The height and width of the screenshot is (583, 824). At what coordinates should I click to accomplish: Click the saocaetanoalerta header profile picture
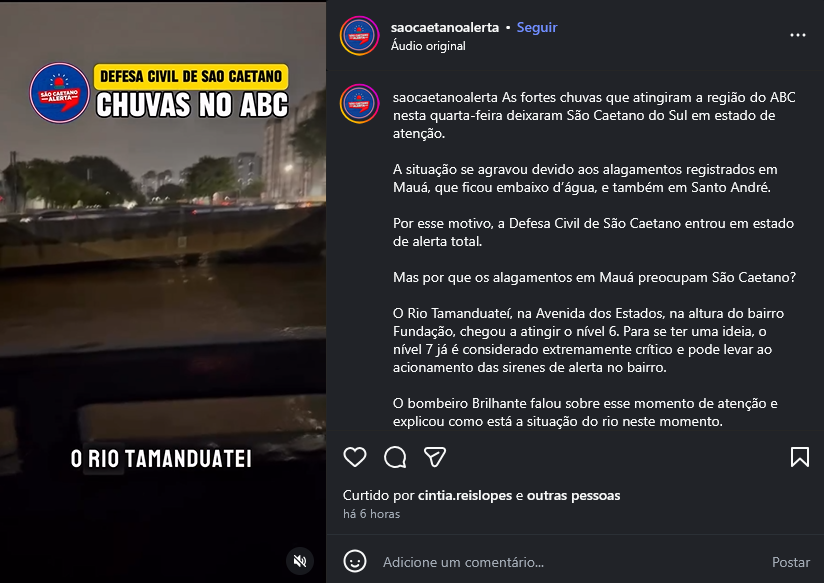click(359, 36)
